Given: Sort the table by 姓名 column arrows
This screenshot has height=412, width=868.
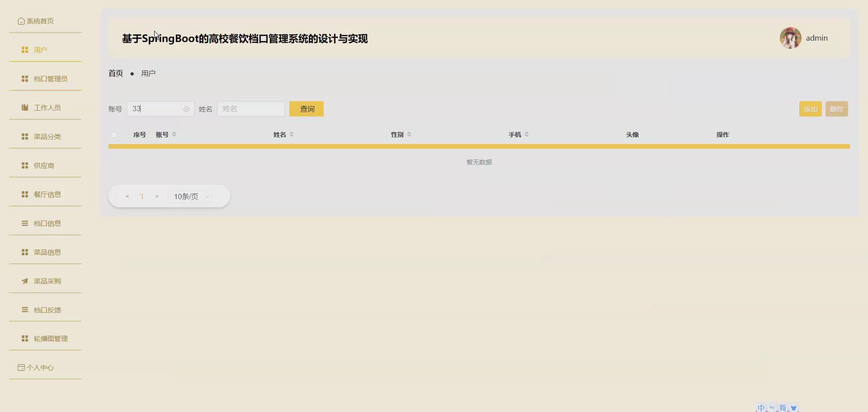Looking at the screenshot, I should point(292,134).
